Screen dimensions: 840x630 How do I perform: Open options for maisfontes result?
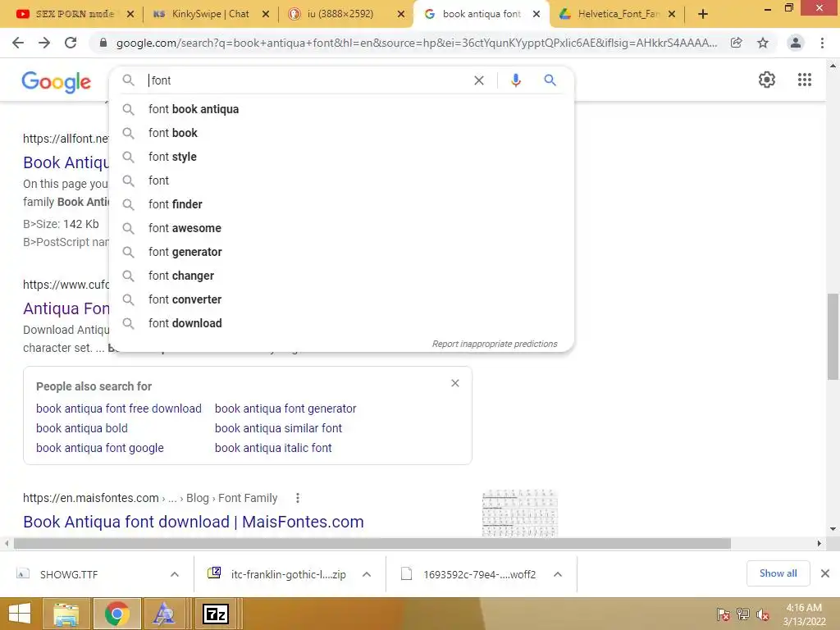(297, 498)
